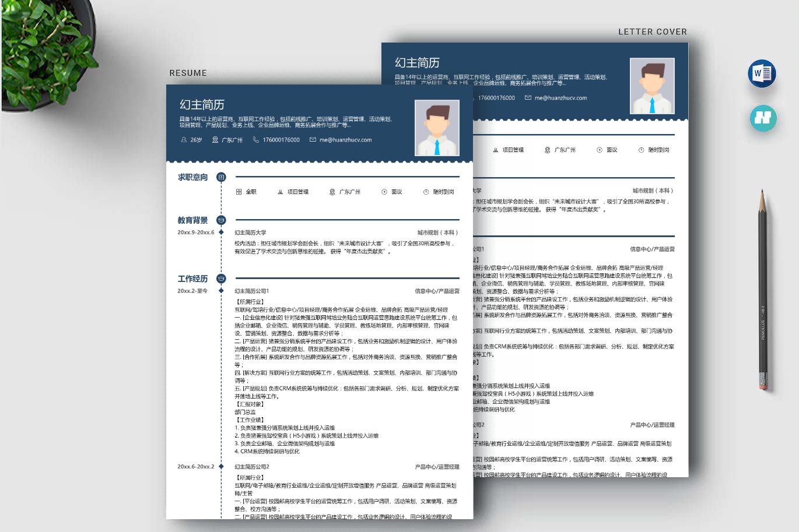Click 幻主简历公司1 company name
This screenshot has height=532, width=799.
(252, 291)
